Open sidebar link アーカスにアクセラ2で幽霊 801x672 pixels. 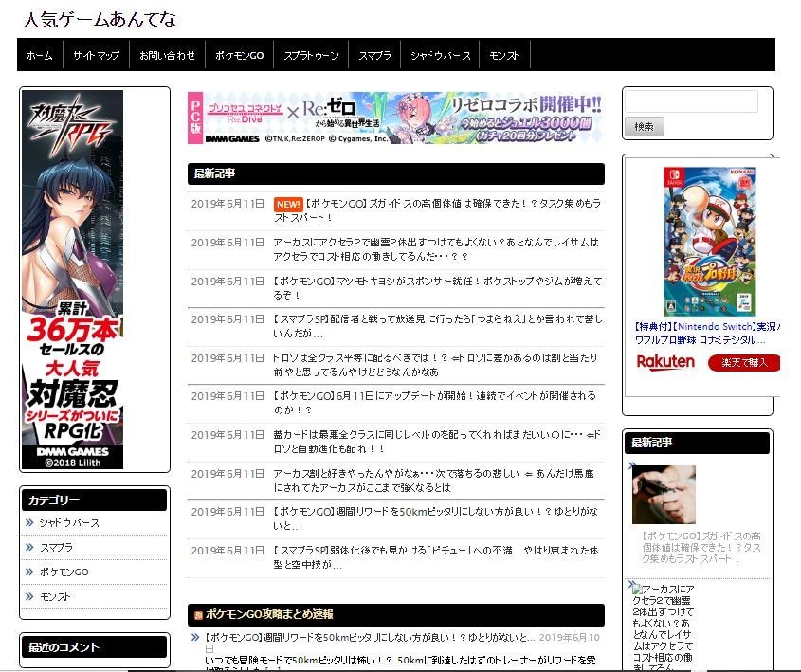(x=663, y=628)
